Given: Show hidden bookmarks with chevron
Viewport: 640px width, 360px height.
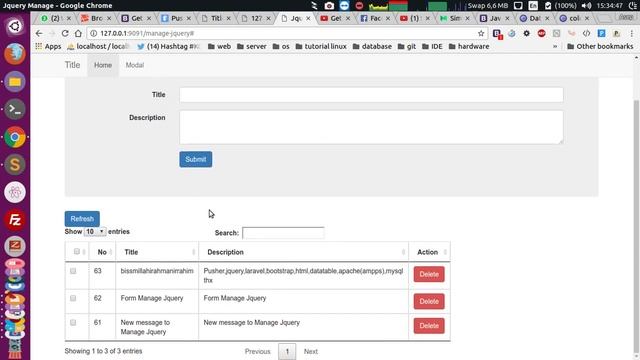Looking at the screenshot, I should pyautogui.click(x=555, y=47).
